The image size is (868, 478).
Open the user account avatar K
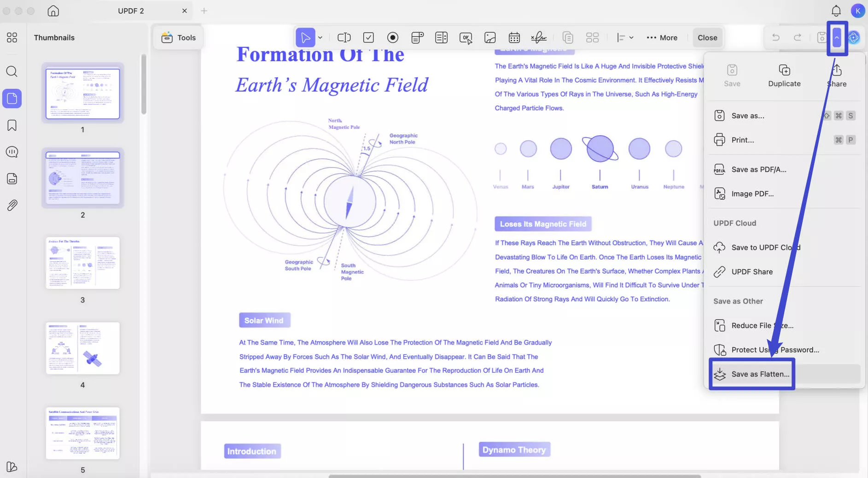[x=858, y=11]
